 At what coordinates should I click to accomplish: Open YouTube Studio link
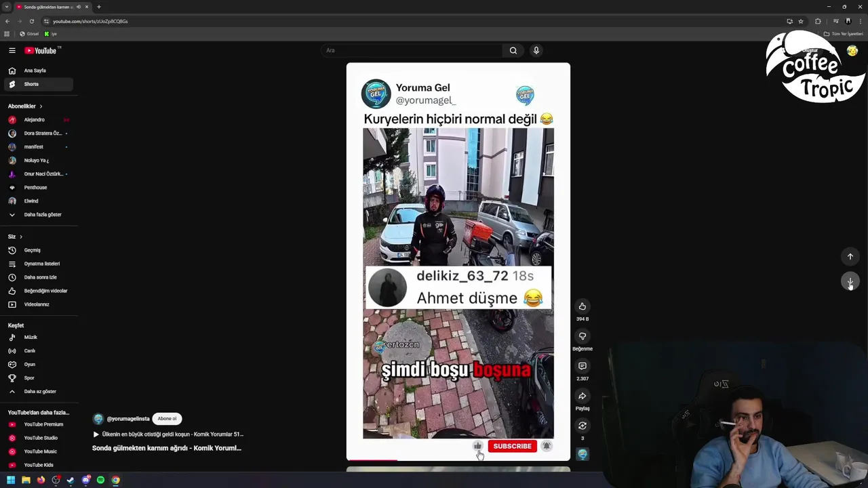pyautogui.click(x=38, y=438)
